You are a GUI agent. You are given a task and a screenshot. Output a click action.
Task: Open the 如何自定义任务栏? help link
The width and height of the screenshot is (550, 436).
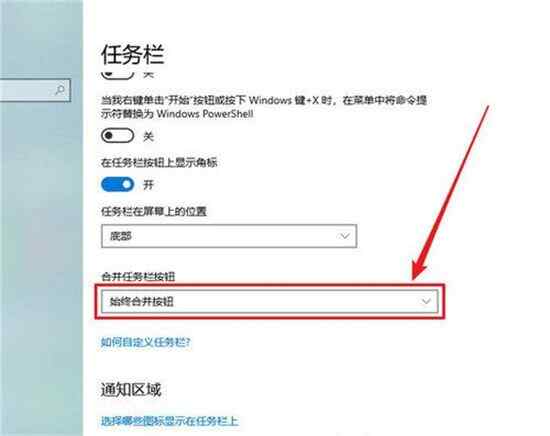point(146,342)
